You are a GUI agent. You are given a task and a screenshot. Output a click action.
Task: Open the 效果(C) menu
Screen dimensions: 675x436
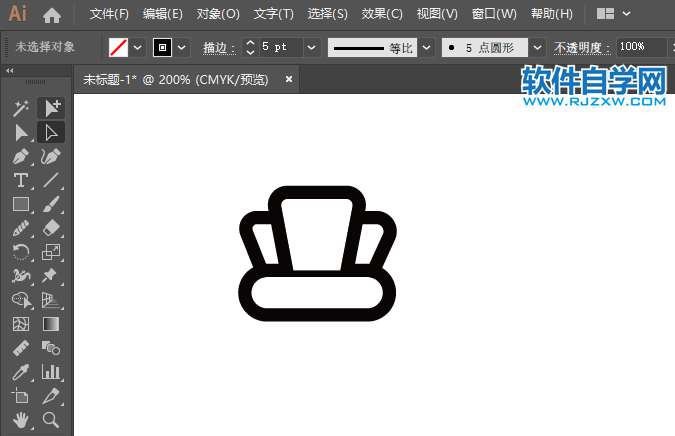pos(381,15)
